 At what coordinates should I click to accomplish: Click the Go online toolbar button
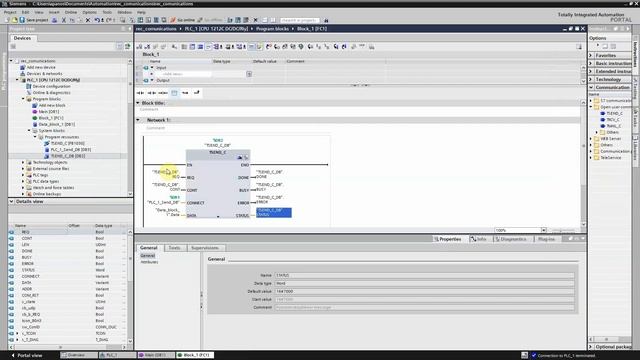[183, 20]
